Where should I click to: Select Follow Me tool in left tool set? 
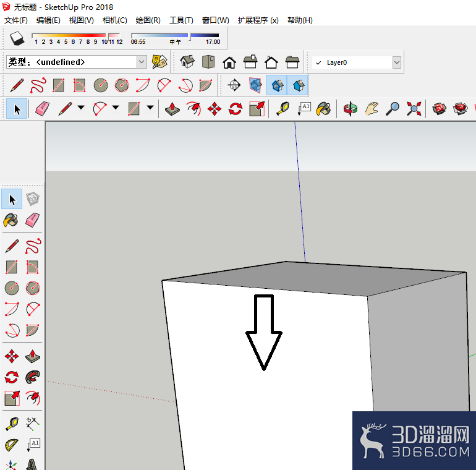point(33,377)
